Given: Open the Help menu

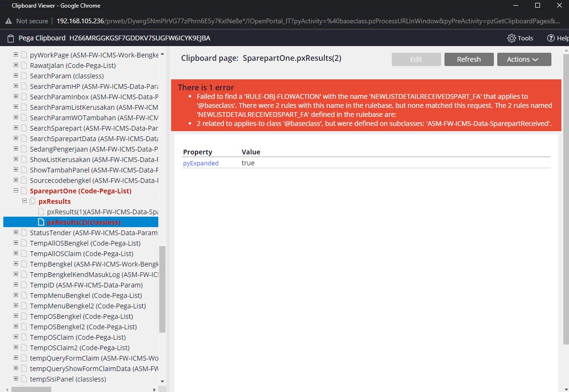Looking at the screenshot, I should [559, 38].
